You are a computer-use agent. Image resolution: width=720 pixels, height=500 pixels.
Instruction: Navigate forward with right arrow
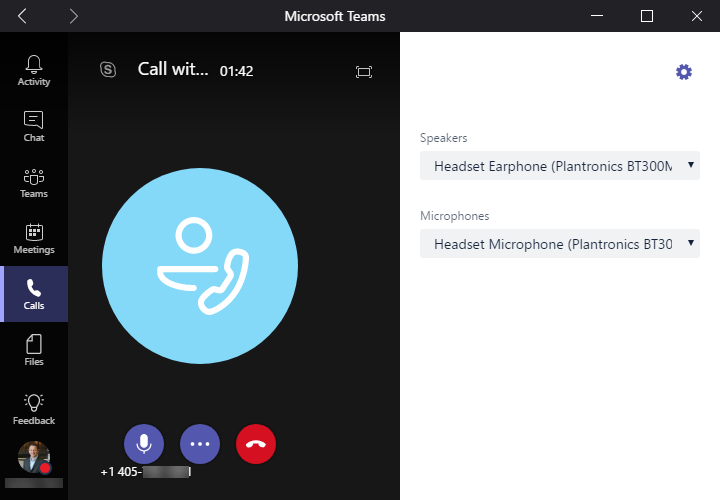pyautogui.click(x=74, y=16)
